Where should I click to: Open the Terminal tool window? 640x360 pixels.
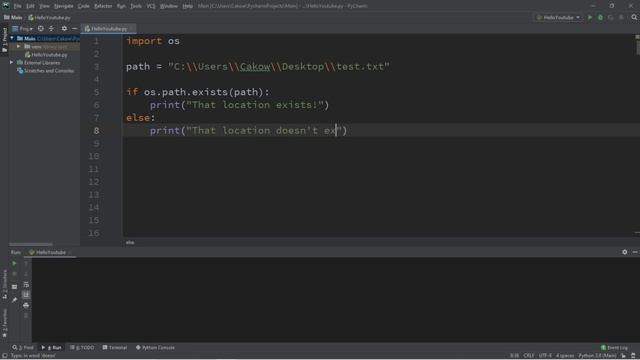pyautogui.click(x=115, y=348)
